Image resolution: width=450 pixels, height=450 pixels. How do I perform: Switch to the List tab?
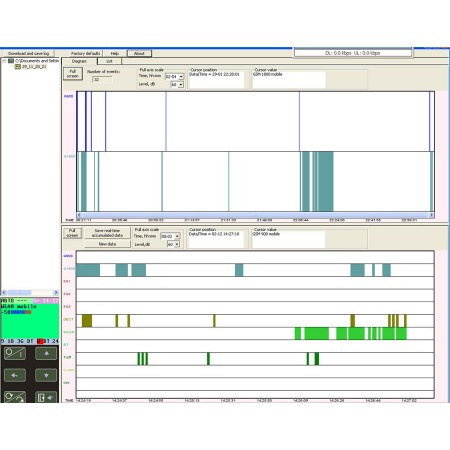click(109, 61)
